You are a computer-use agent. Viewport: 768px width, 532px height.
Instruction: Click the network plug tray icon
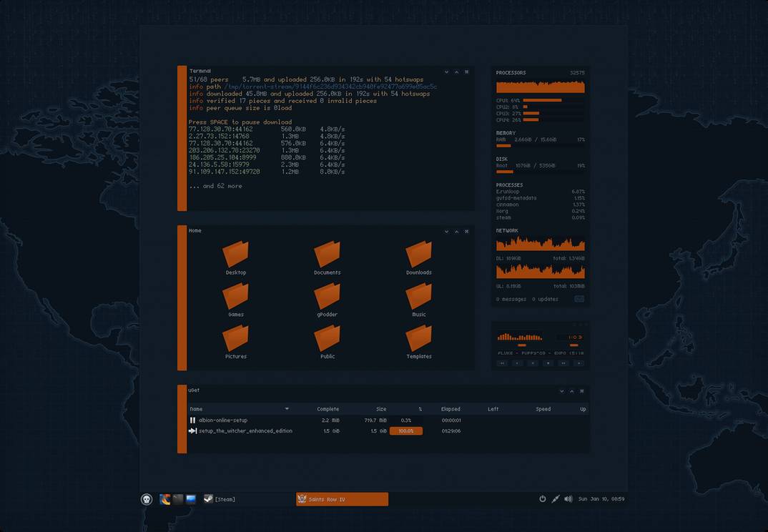click(555, 498)
